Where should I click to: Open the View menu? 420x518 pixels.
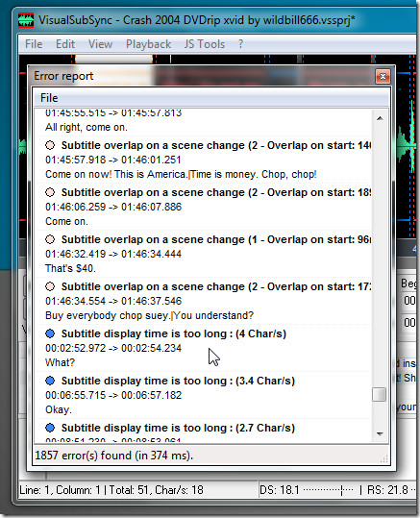point(100,44)
